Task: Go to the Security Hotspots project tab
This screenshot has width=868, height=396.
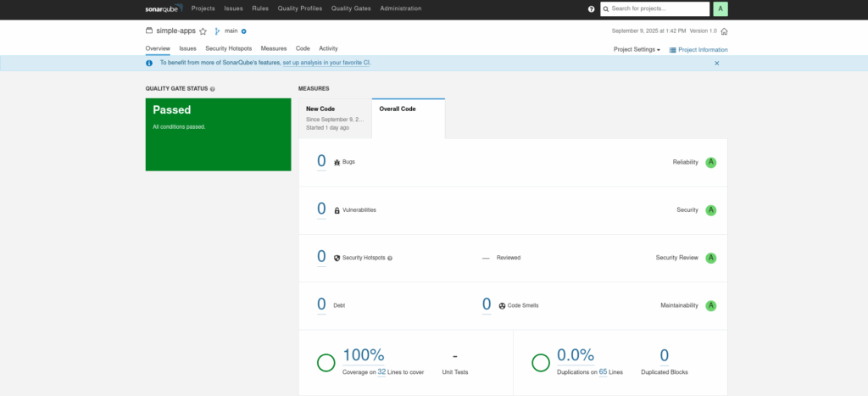Action: point(229,48)
